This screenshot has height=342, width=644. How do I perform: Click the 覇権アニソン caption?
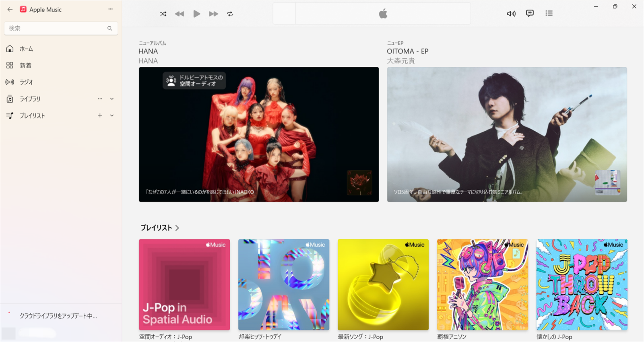pyautogui.click(x=452, y=337)
